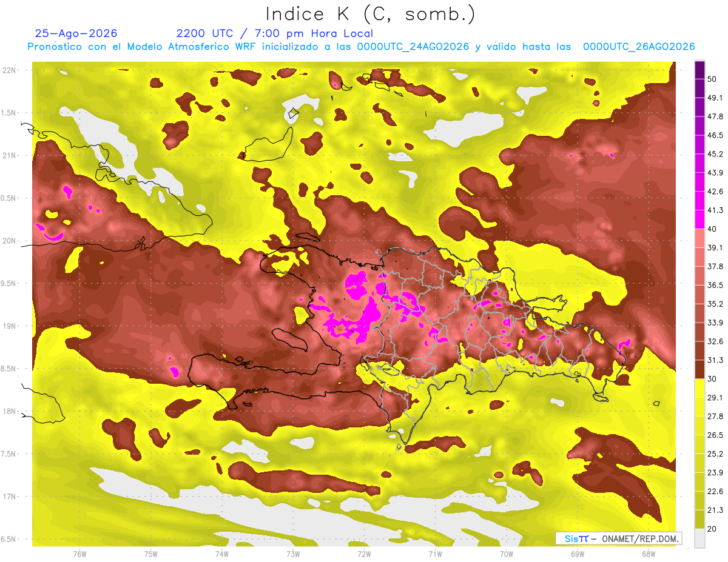The height and width of the screenshot is (562, 728).
Task: Click the legend swatch between 20 and 21.3
Action: [699, 519]
